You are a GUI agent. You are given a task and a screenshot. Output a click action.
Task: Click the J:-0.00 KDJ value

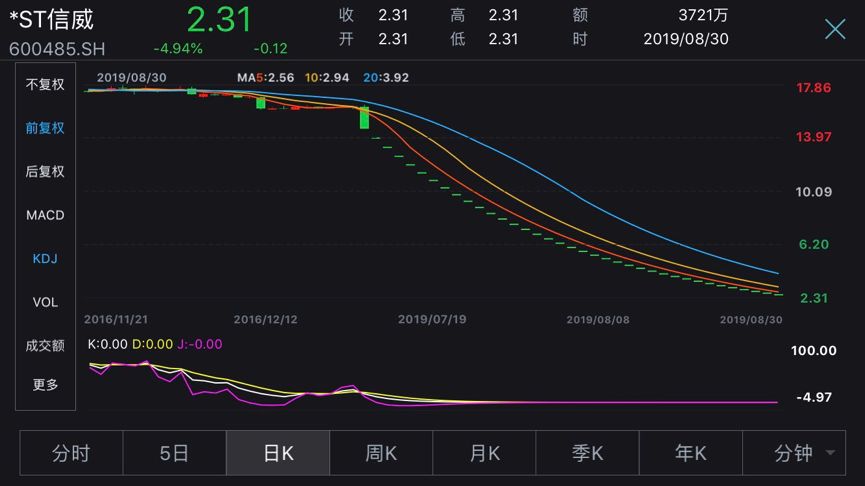pos(199,344)
